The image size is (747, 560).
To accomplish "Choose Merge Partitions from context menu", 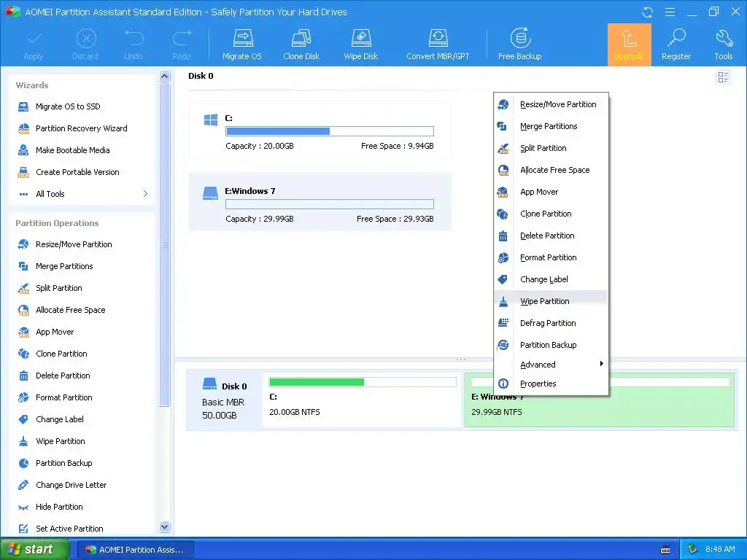I will 551,126.
